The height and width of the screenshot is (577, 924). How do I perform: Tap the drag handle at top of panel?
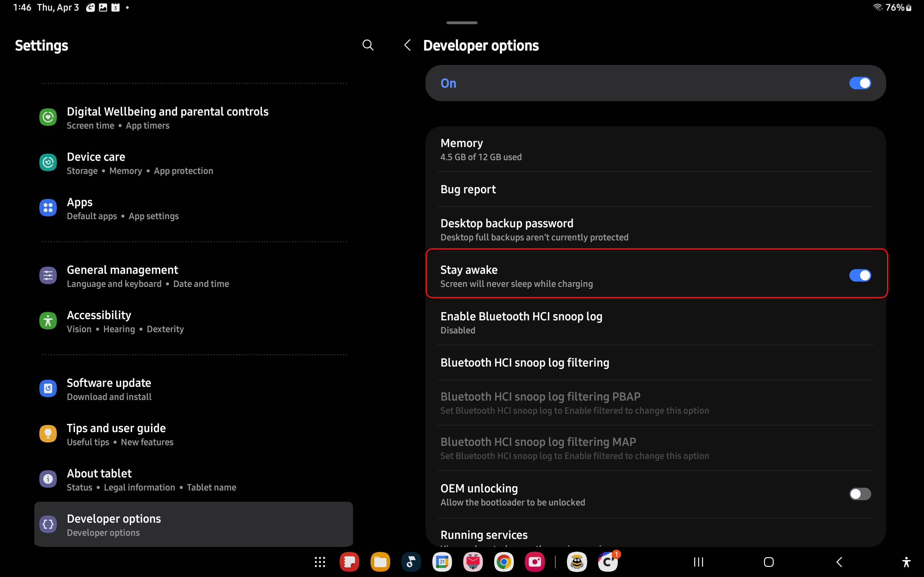462,23
